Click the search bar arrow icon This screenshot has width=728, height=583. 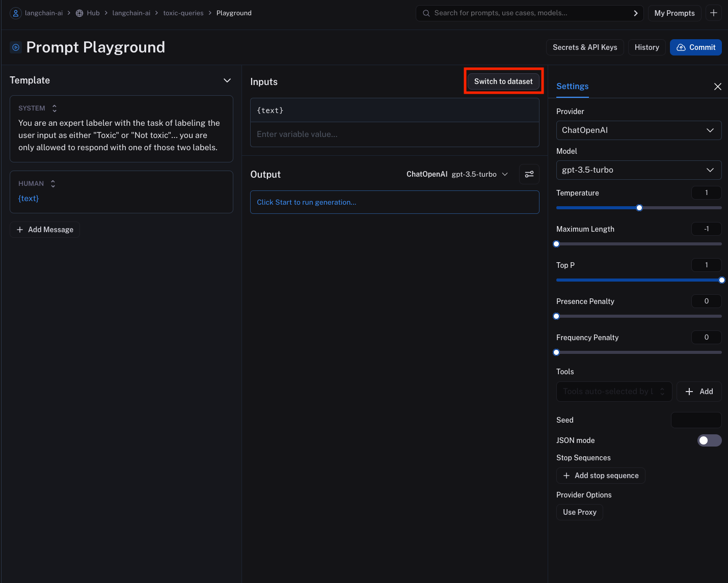click(x=635, y=13)
